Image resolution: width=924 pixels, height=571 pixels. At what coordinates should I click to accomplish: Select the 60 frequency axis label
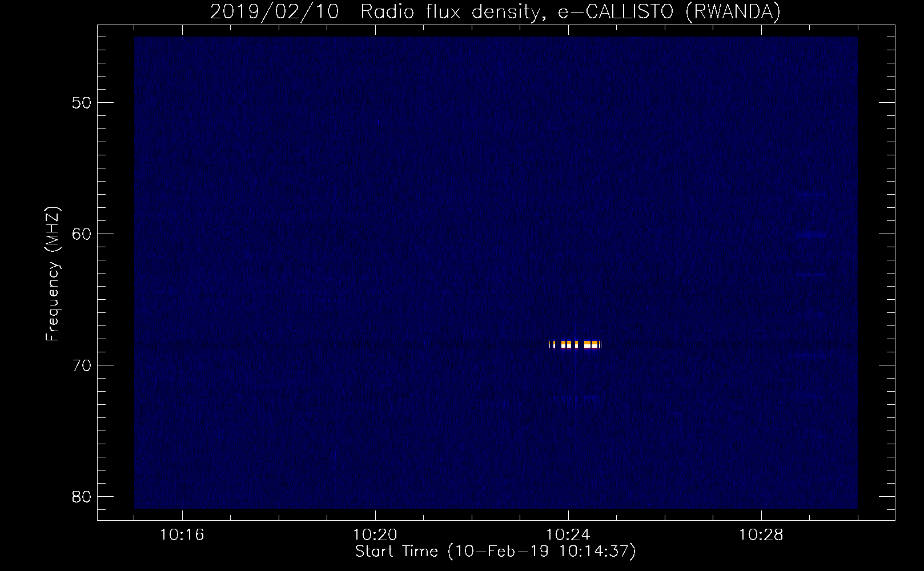[x=82, y=234]
